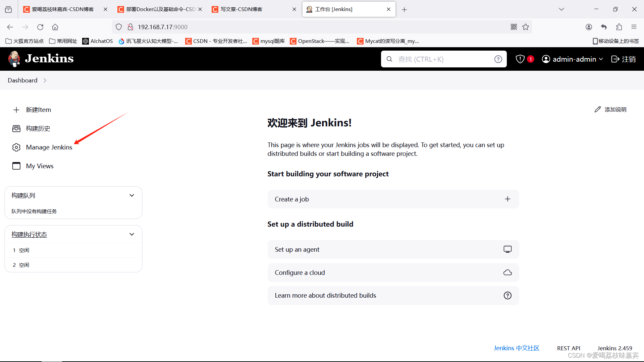This screenshot has width=644, height=362.
Task: Open the Configure a cloud card
Action: point(393,273)
